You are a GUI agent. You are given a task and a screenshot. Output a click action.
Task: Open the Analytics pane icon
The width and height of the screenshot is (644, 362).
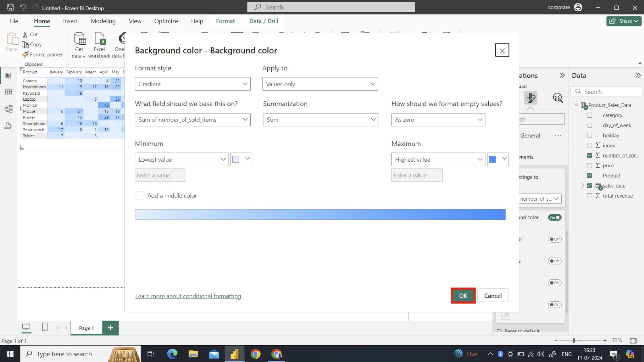tap(558, 98)
